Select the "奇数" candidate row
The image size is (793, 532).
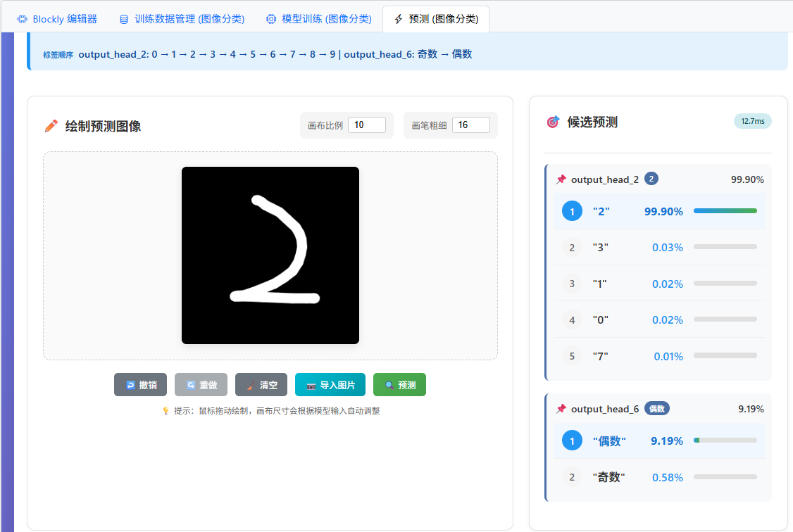(659, 477)
